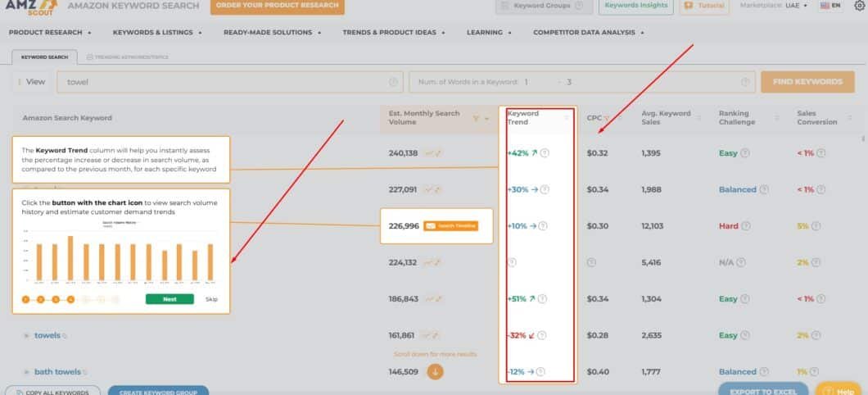The height and width of the screenshot is (395, 868).
Task: Expand the Competitor Data Analysis menu
Action: [589, 32]
